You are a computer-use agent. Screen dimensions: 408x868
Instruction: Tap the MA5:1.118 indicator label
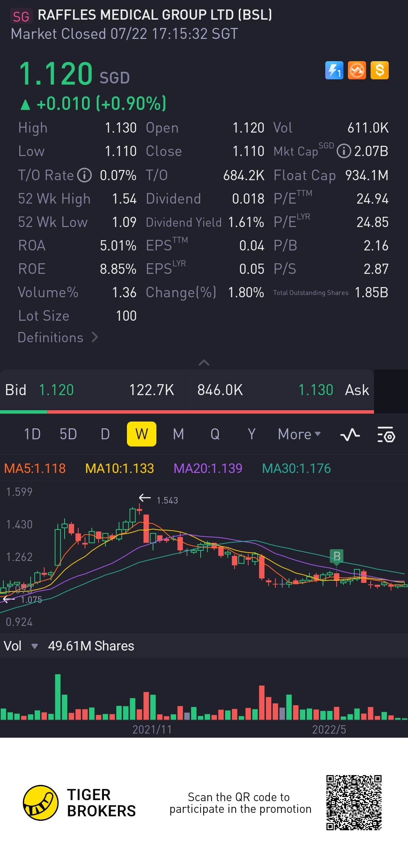[35, 468]
